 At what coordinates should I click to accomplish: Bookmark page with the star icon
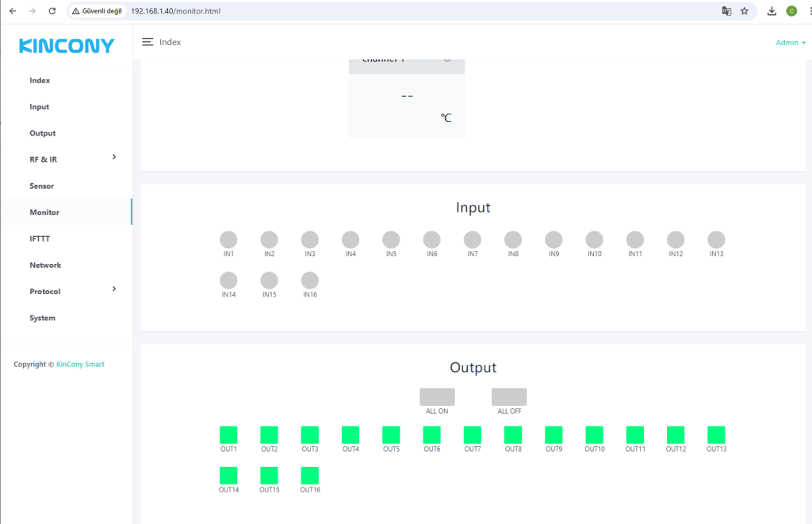tap(745, 11)
